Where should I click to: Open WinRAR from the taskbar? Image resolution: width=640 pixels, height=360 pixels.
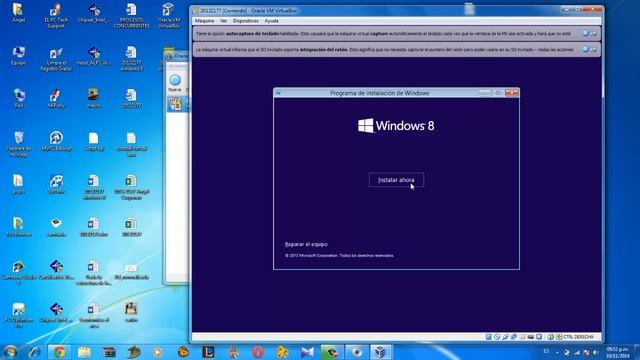(109, 352)
